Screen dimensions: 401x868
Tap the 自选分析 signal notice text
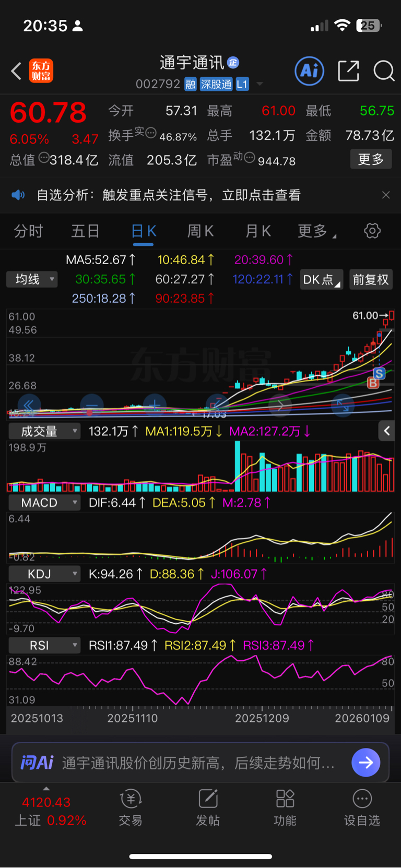[x=168, y=195]
